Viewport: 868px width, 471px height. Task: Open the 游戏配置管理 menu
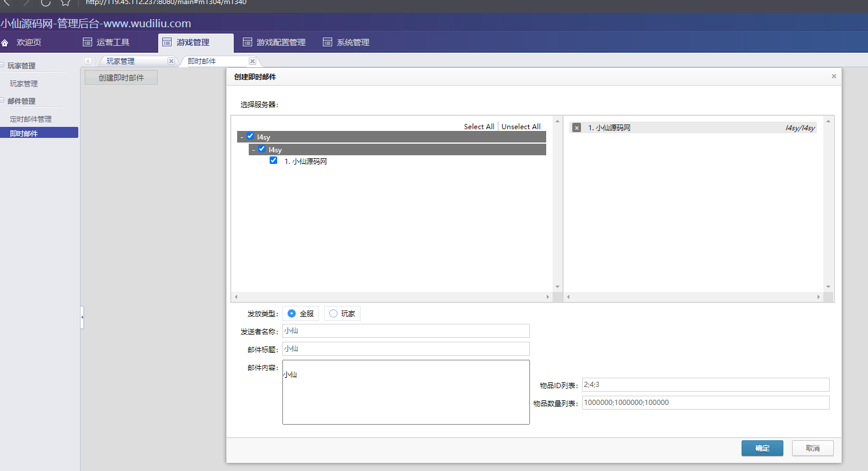(281, 42)
